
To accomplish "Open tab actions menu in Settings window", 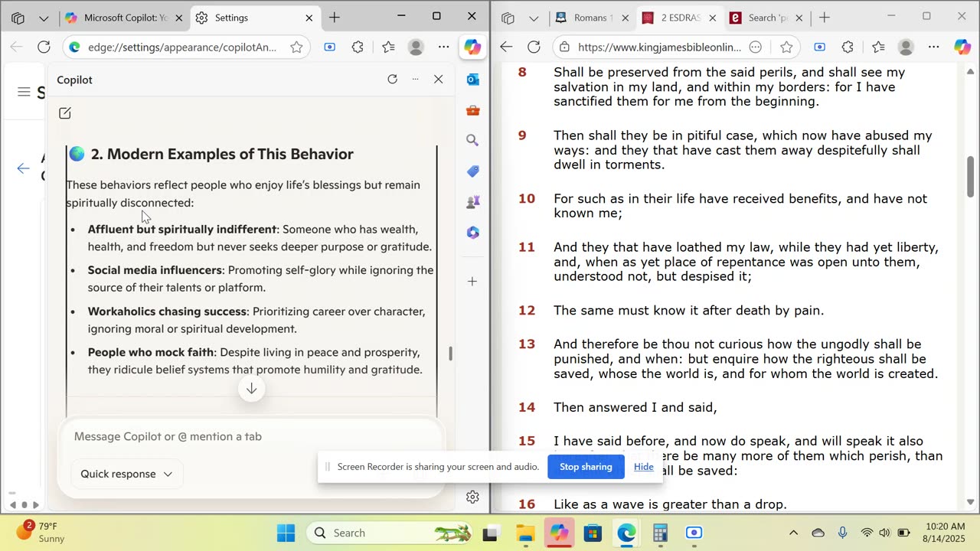I will click(x=44, y=18).
